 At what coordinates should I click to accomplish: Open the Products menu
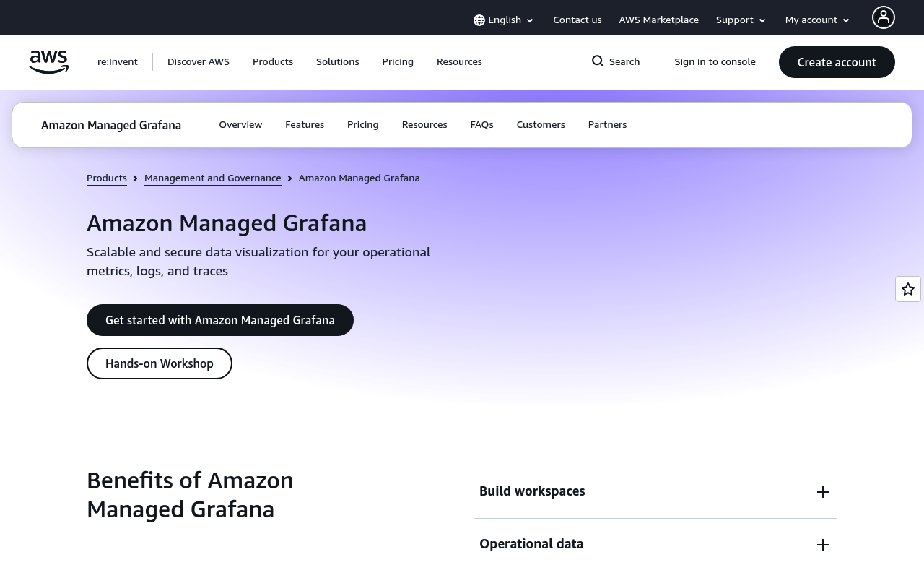[273, 62]
